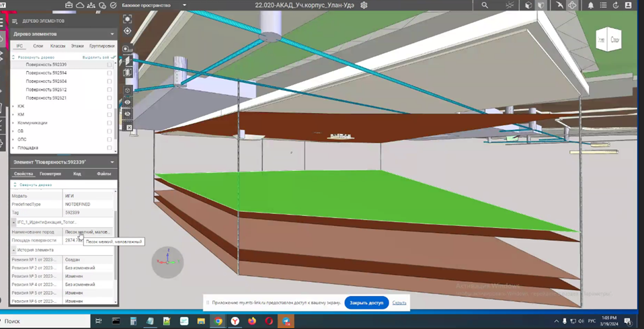
Task: Tick checkbox for Поверхность:592594
Action: pyautogui.click(x=110, y=73)
